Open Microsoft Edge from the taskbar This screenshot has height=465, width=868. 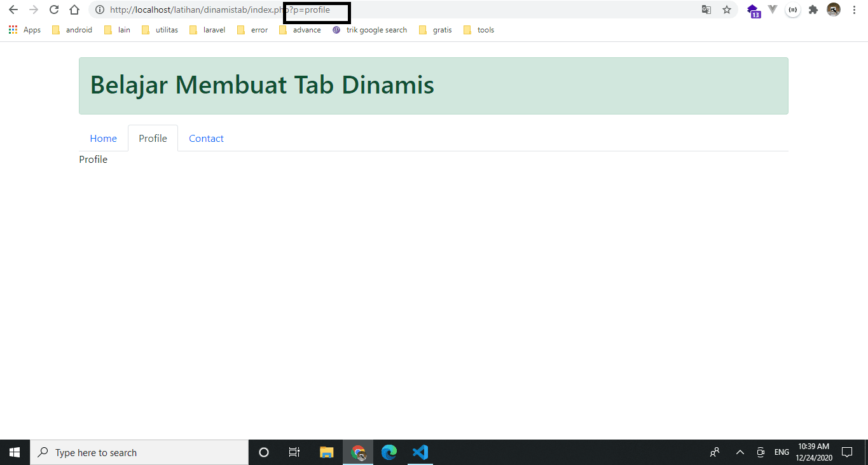[x=389, y=452]
